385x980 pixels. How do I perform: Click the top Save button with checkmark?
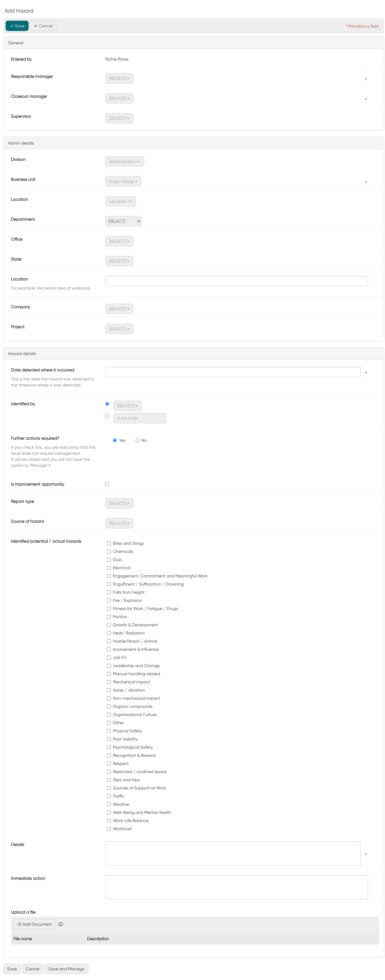coord(17,26)
